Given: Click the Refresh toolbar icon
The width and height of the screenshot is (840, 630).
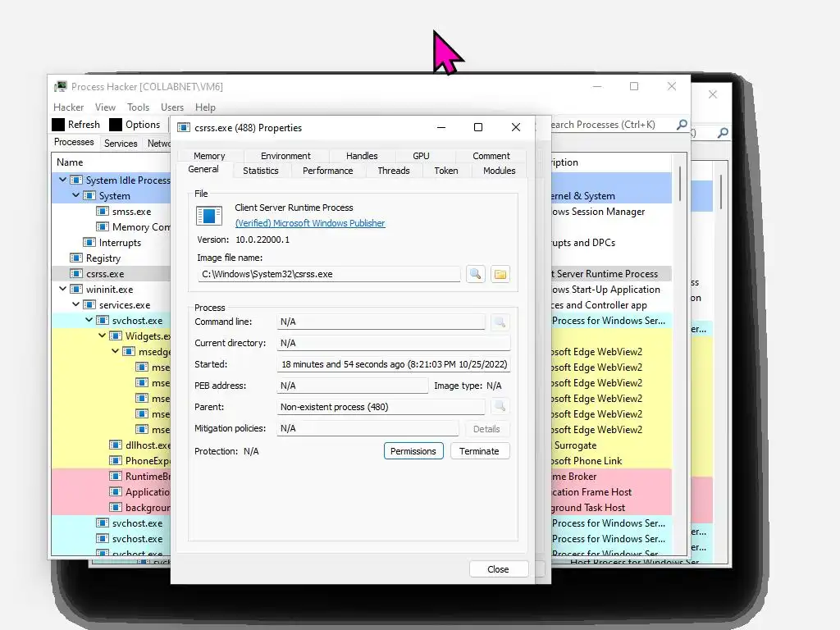Looking at the screenshot, I should [x=58, y=125].
